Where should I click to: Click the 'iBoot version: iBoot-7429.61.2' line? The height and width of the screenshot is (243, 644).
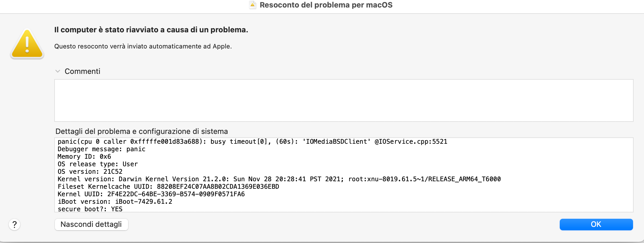[x=115, y=202]
